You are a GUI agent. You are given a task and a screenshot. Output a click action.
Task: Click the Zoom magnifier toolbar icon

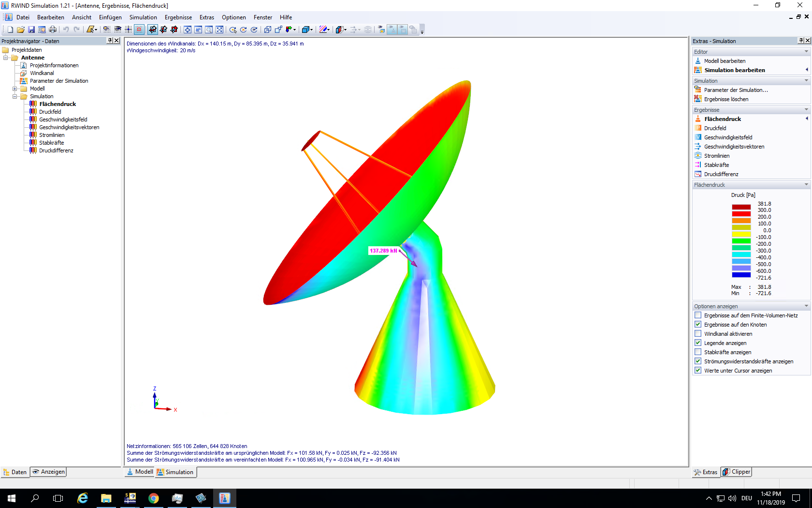(209, 30)
